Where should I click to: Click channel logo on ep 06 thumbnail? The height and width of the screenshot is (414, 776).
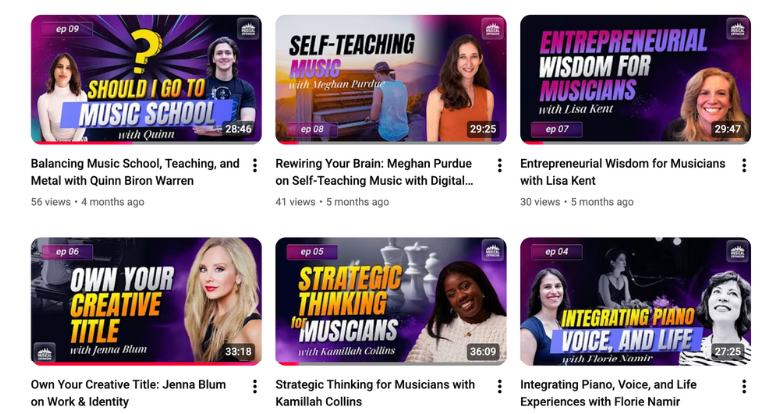click(45, 353)
